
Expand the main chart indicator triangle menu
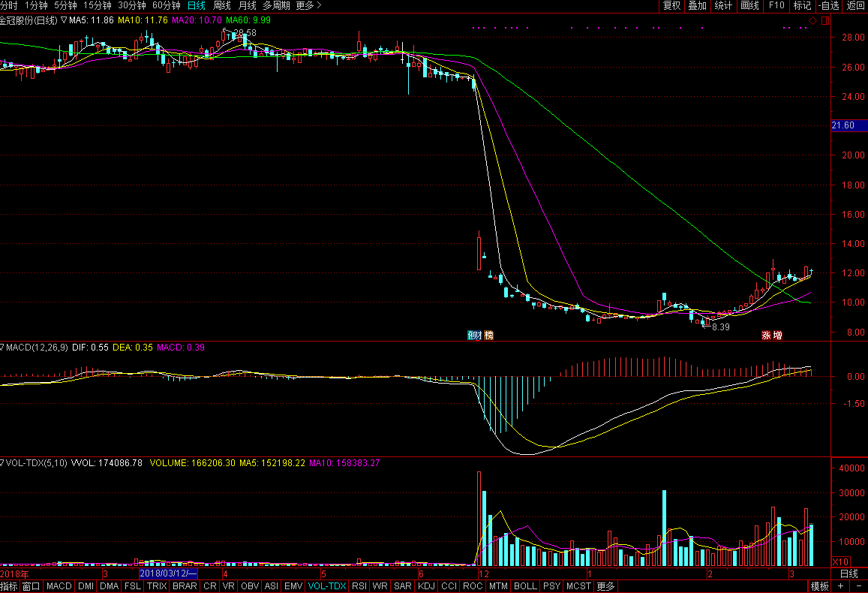pos(62,20)
